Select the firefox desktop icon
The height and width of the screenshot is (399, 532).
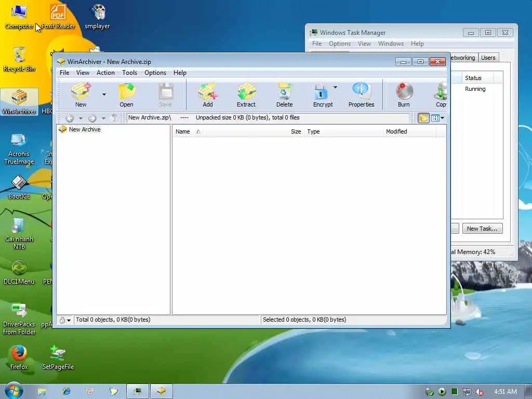(19, 357)
